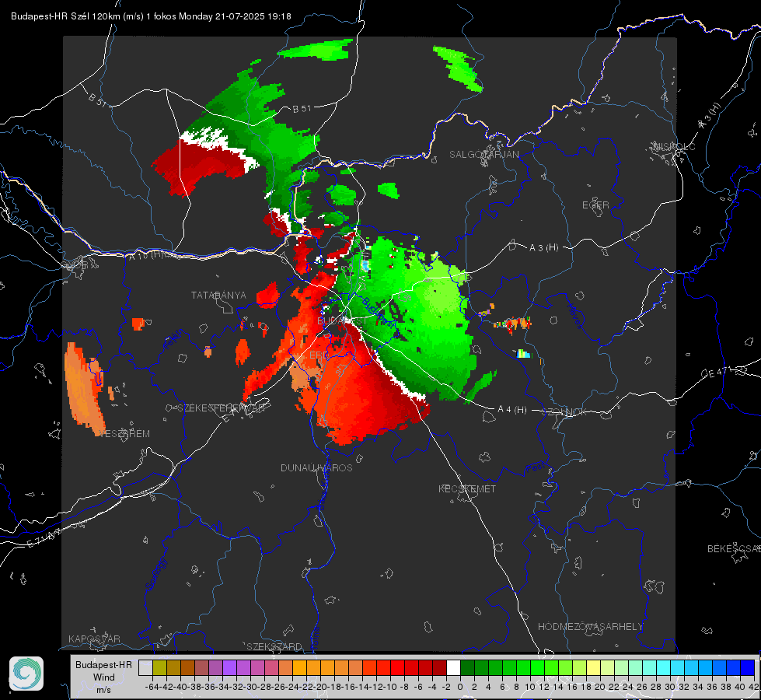
Task: Click the TATABÁNYA city label
Action: (x=218, y=296)
